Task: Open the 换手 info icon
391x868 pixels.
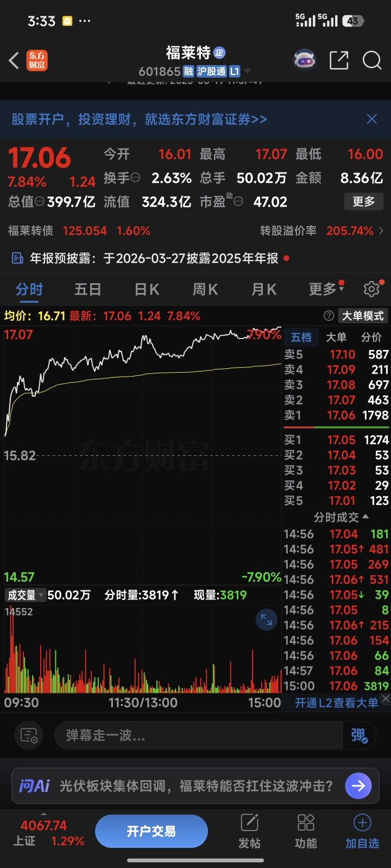Action: [136, 177]
